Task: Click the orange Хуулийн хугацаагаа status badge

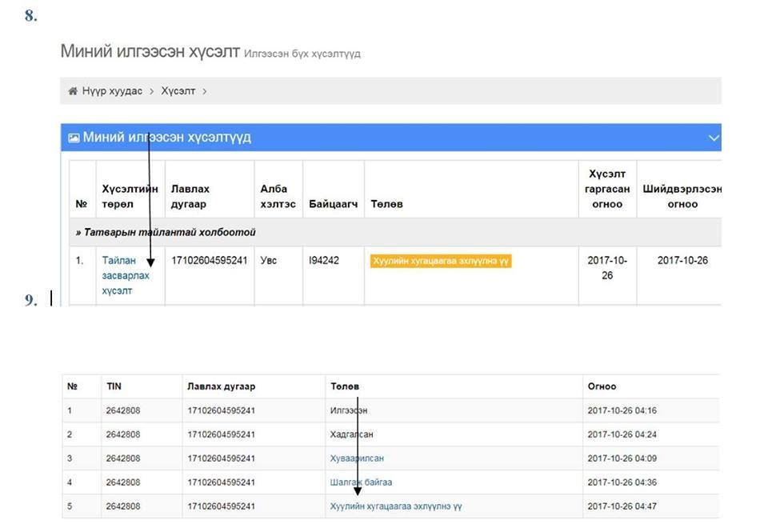Action: click(441, 261)
